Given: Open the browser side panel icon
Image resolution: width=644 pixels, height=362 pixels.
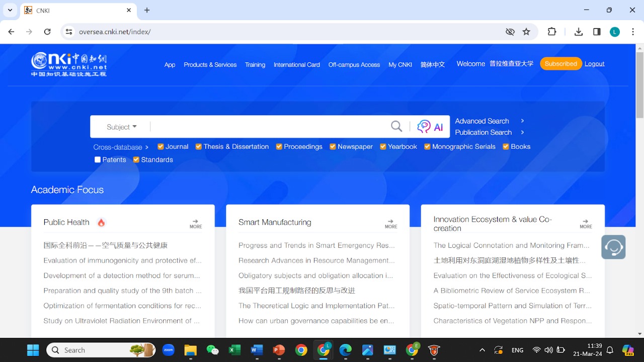Looking at the screenshot, I should [x=597, y=32].
